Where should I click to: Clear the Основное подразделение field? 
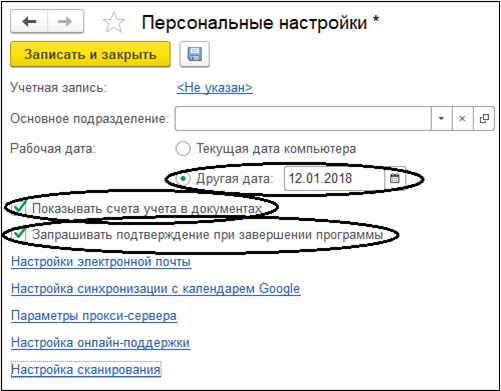tap(462, 118)
